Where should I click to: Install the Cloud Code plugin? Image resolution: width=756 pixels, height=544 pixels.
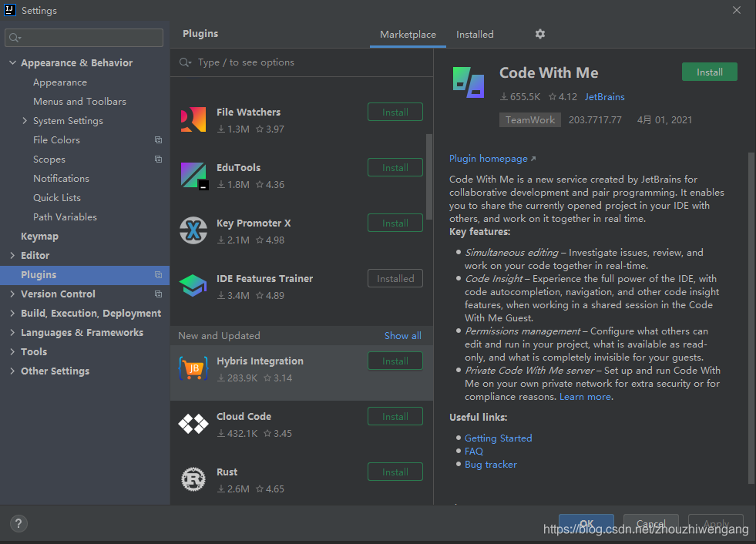point(395,416)
